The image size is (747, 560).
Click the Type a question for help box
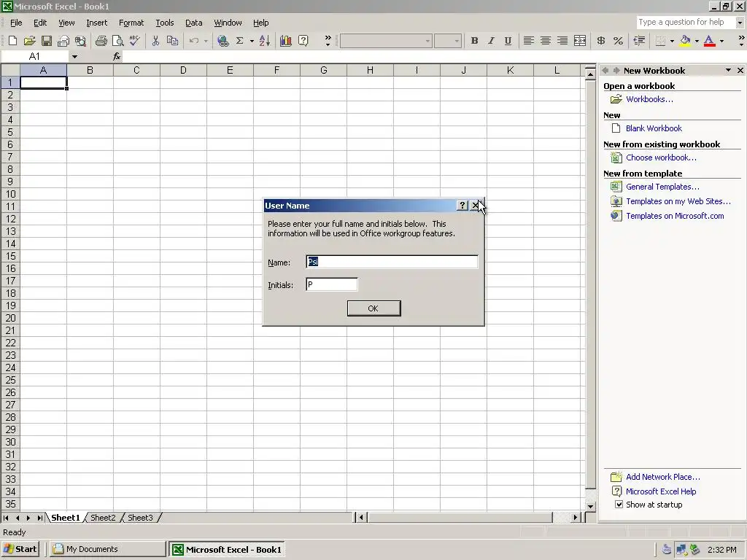[x=685, y=22]
